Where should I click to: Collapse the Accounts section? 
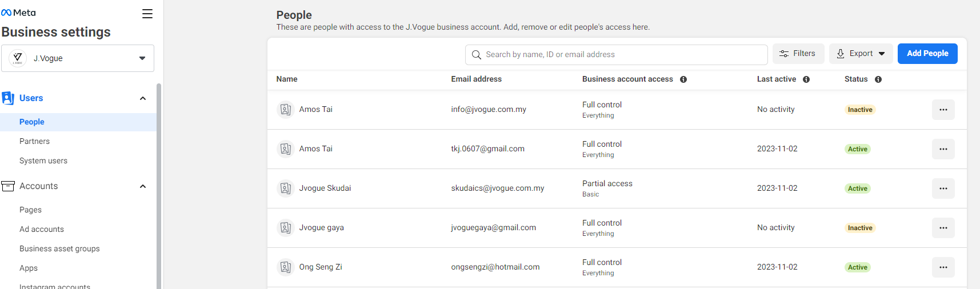143,186
